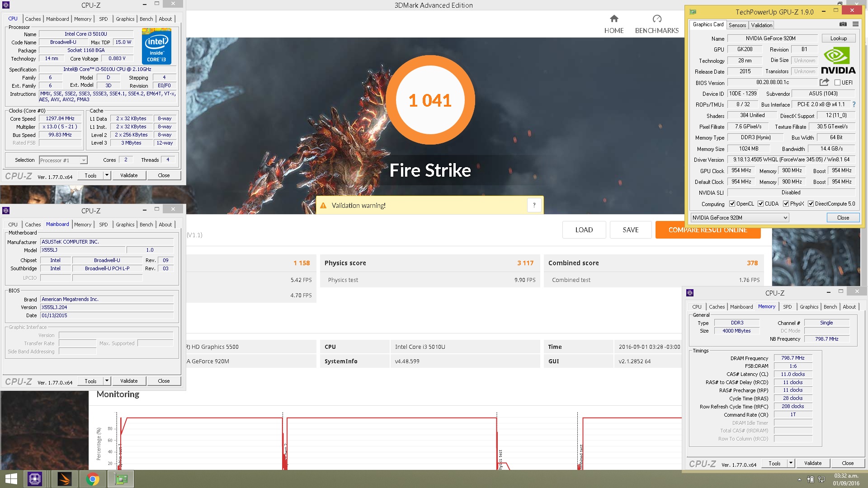
Task: Click the LOAD button in 3DMark
Action: (584, 230)
